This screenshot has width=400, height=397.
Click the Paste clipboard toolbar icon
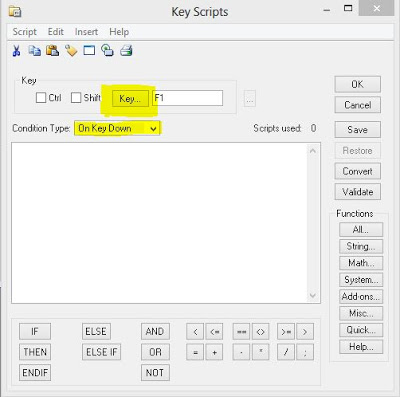click(52, 51)
